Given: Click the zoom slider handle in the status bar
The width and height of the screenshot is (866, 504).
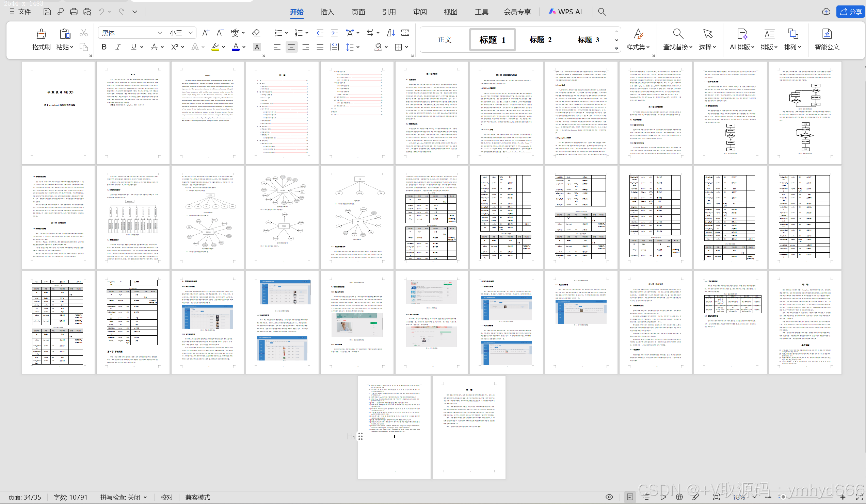Looking at the screenshot, I should click(x=783, y=497).
